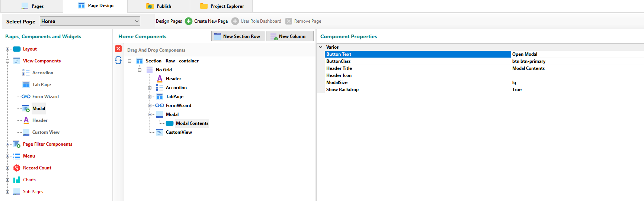
Task: Click the Remove Page X icon
Action: click(289, 21)
